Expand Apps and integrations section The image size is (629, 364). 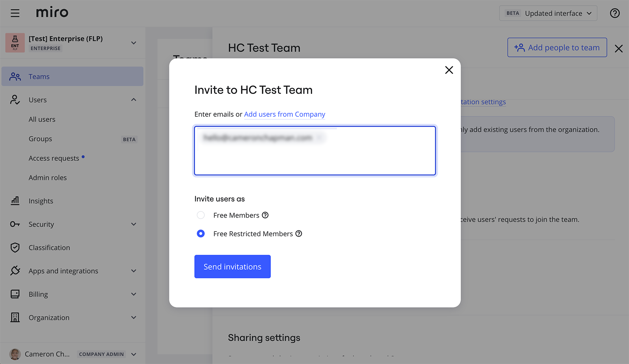tap(134, 271)
